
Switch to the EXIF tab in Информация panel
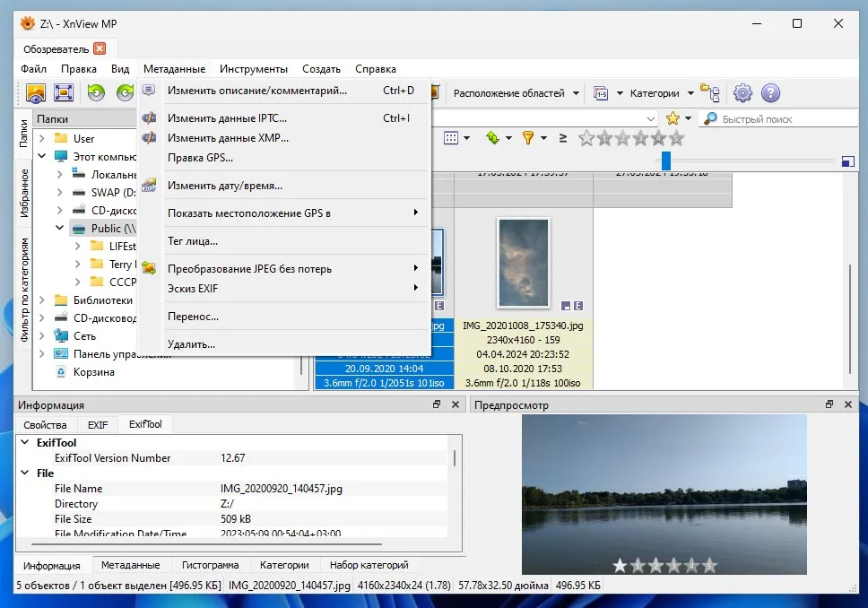click(x=97, y=424)
